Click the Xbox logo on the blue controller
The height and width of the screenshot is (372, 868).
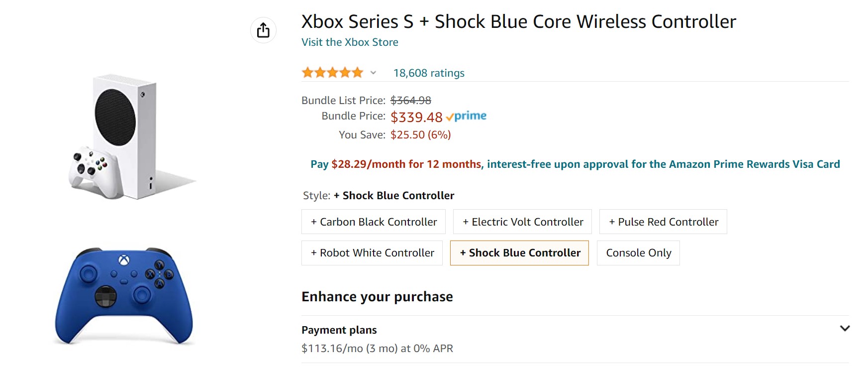[x=123, y=260]
